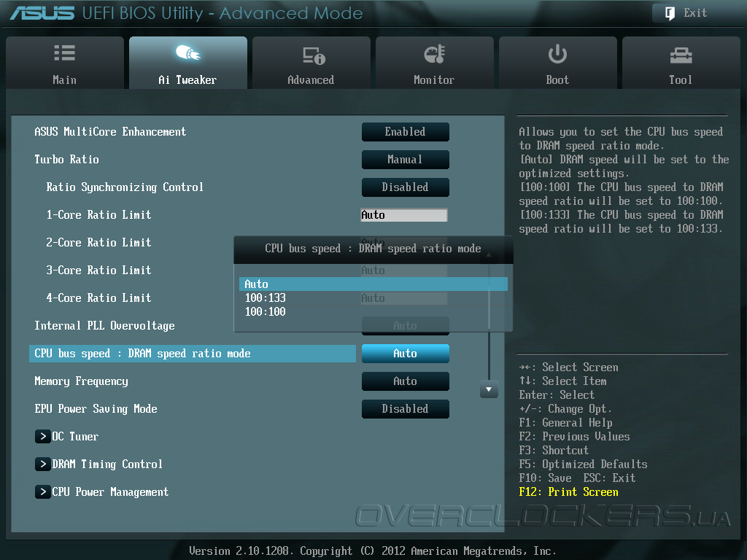Image resolution: width=747 pixels, height=560 pixels.
Task: Expand DRAM Timing Control submenu
Action: pos(107,464)
